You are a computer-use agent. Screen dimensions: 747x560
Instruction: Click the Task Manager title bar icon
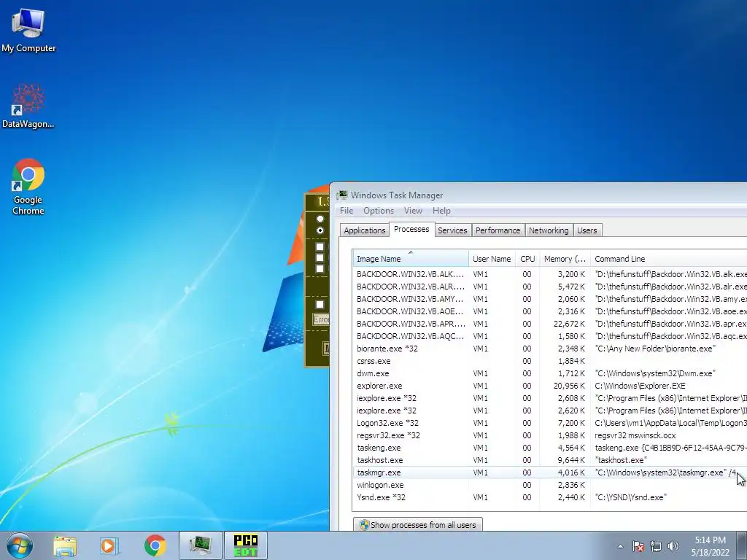tap(341, 195)
